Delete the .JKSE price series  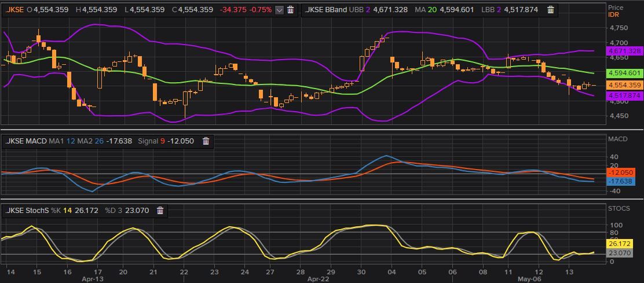point(290,10)
